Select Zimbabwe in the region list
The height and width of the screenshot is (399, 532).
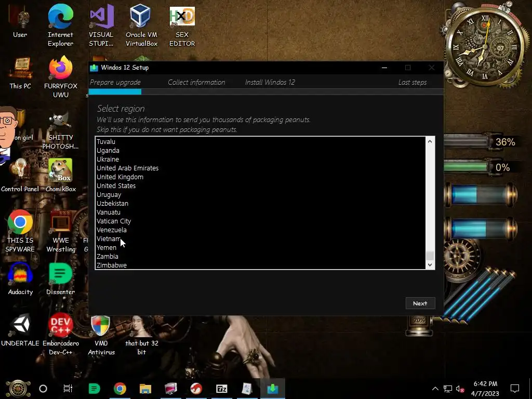tap(260, 265)
